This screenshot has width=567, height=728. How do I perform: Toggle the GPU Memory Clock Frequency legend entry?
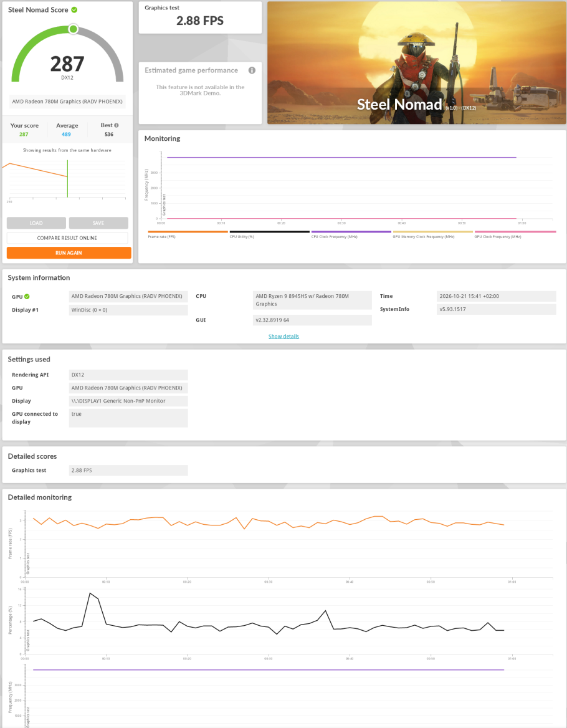433,234
